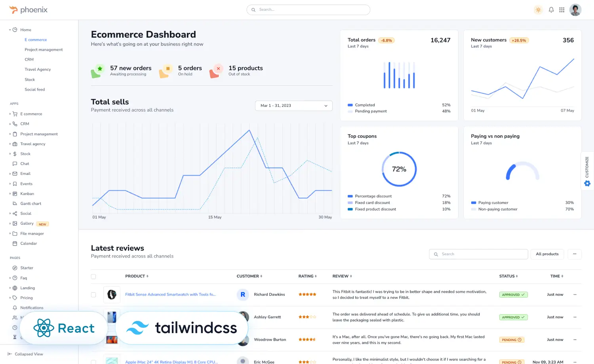
Task: Click the Faq question icon
Action: point(15,278)
